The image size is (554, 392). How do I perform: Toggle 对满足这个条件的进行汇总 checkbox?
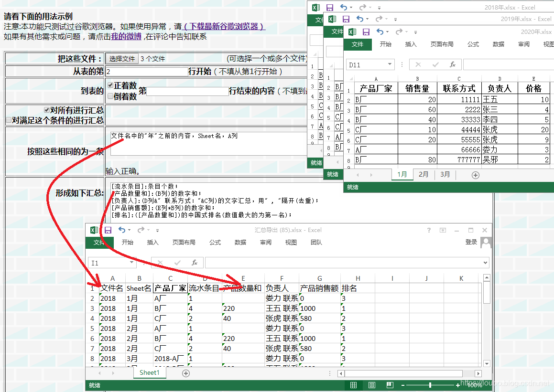coord(9,120)
